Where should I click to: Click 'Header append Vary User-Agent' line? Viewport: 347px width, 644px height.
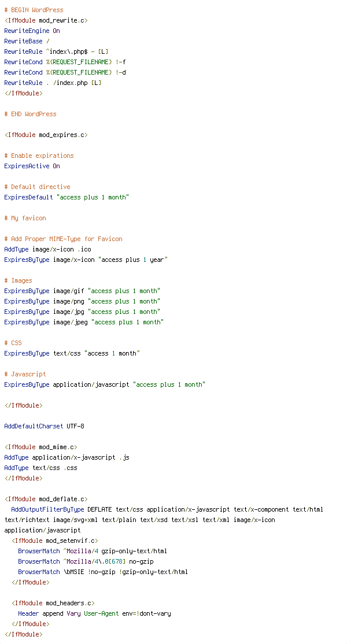click(94, 613)
